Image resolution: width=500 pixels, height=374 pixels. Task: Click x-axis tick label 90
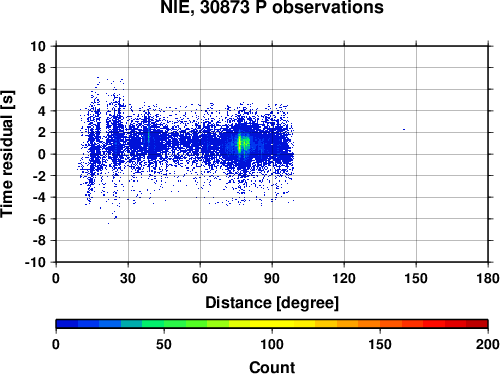pyautogui.click(x=272, y=278)
